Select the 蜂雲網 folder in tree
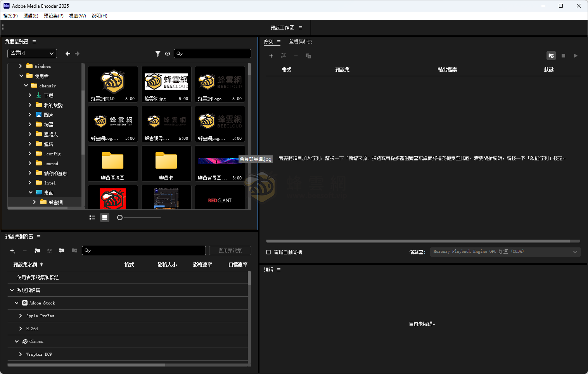Viewport: 588px width, 374px height. 55,202
